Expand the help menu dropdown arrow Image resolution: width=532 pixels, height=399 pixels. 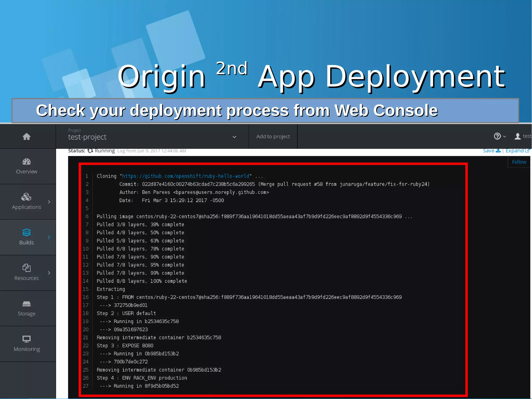(x=504, y=136)
